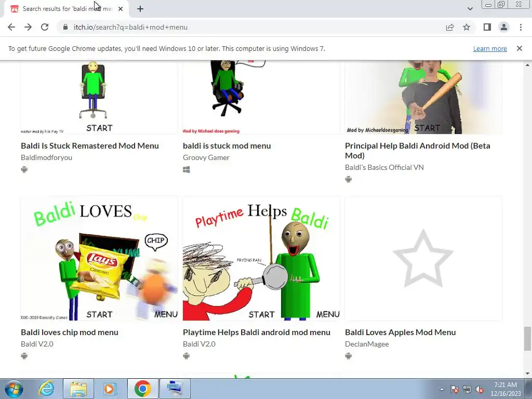Launch Internet Explorer from taskbar
The height and width of the screenshot is (399, 532).
(x=46, y=389)
